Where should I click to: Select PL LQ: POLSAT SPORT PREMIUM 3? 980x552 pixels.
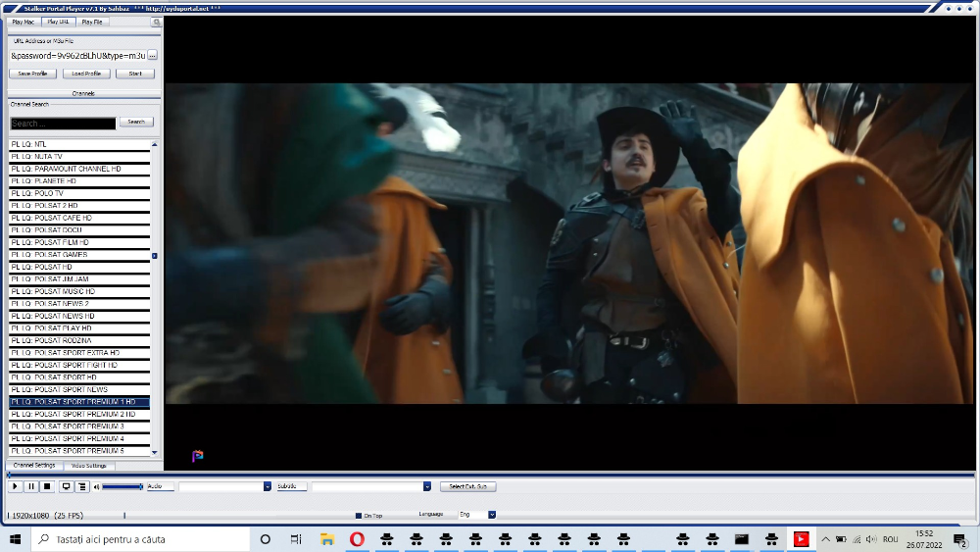pos(79,427)
